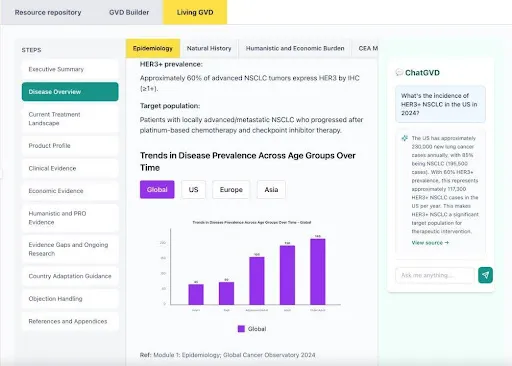
Task: Click the ChatGVD answer text about lung cancer cases
Action: (x=445, y=185)
